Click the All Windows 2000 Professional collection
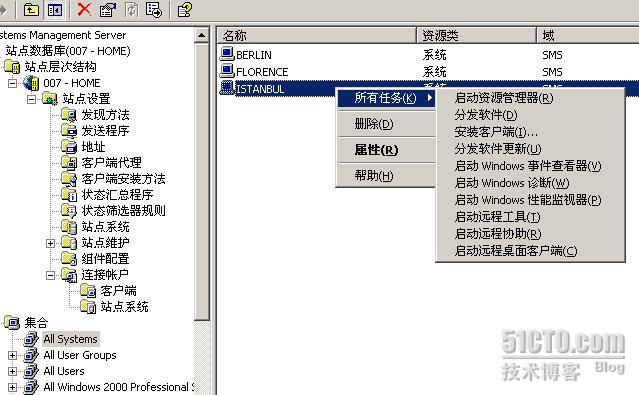Viewport: 639px width, 395px height. tap(119, 387)
